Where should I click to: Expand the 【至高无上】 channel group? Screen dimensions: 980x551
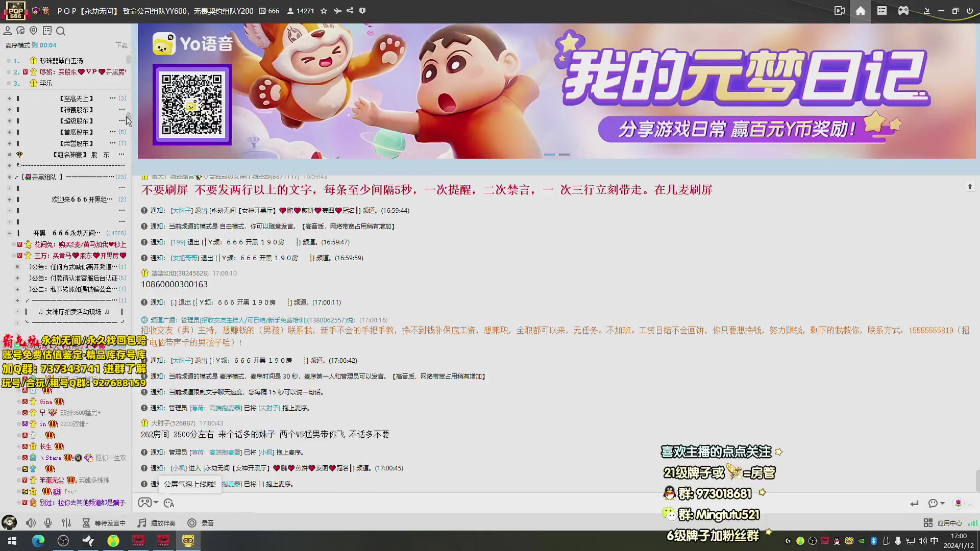pyautogui.click(x=9, y=98)
